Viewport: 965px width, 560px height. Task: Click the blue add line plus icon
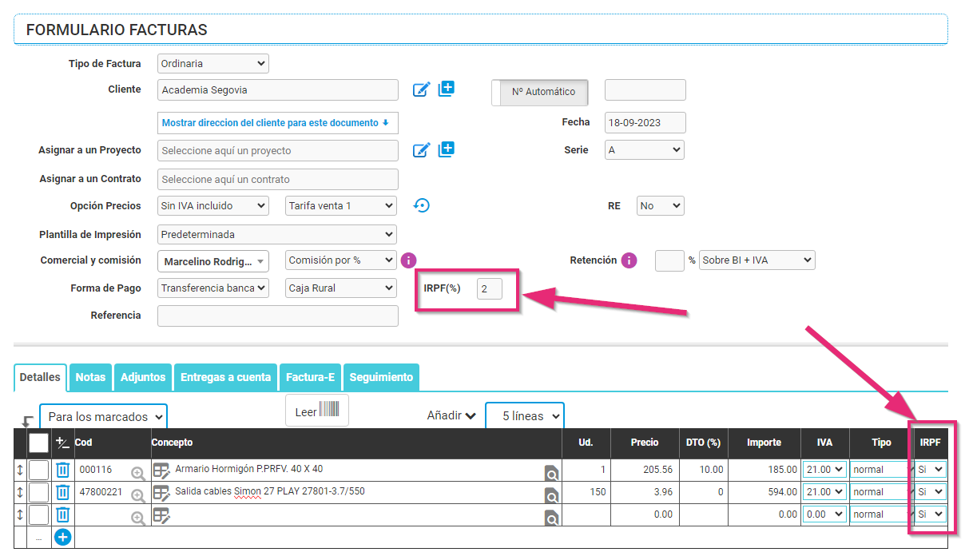point(62,537)
